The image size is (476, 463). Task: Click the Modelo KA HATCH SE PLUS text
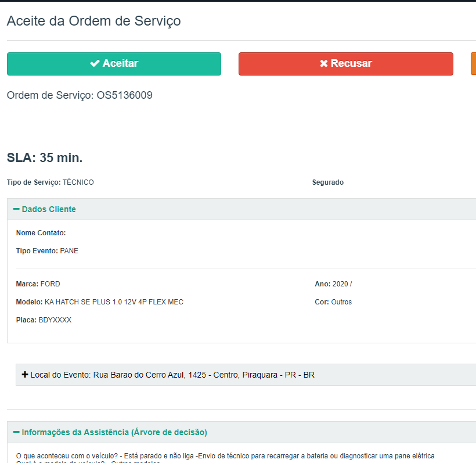click(100, 302)
